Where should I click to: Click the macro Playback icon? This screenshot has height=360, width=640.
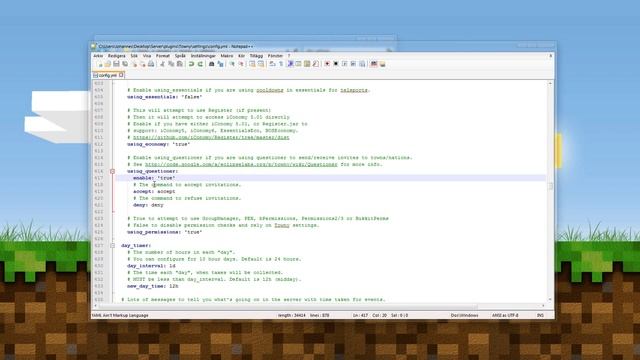(344, 64)
